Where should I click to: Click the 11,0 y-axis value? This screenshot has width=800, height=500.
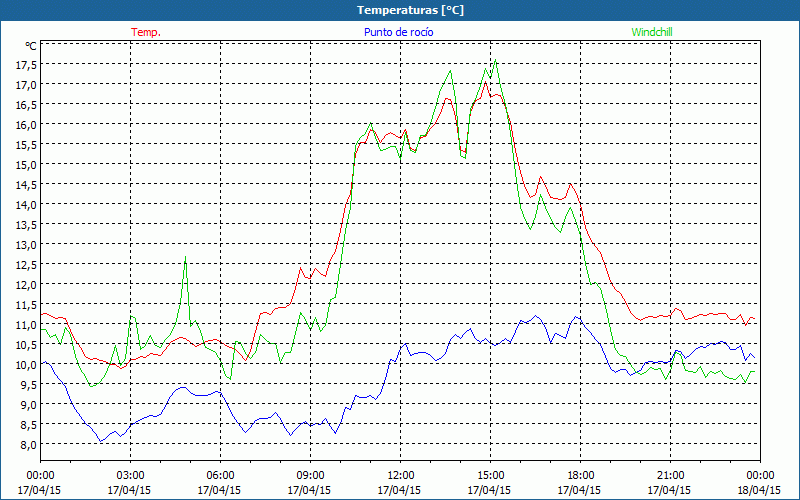coord(26,324)
